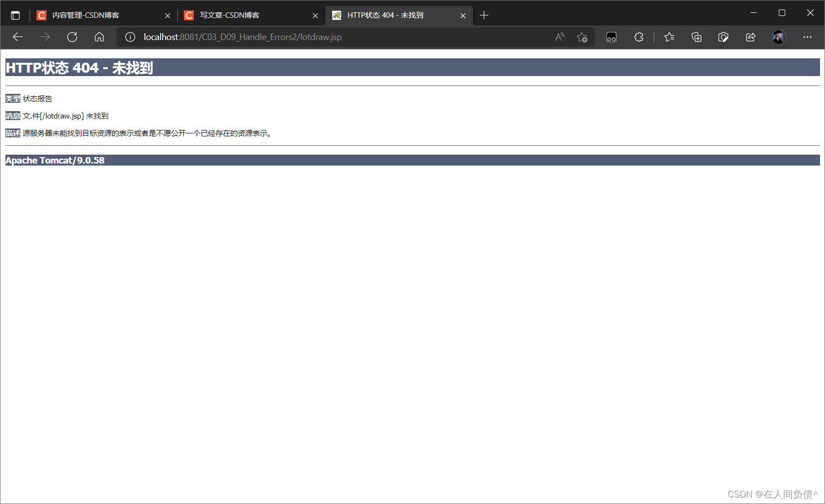Click the 描述 label
This screenshot has width=825, height=504.
coord(13,133)
